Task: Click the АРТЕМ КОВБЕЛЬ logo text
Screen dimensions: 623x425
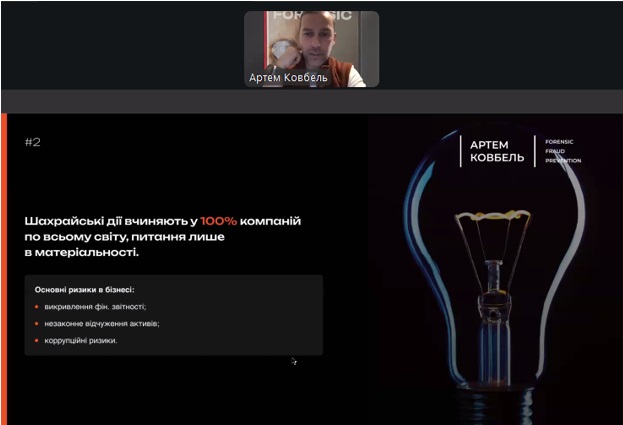Action: tap(497, 151)
